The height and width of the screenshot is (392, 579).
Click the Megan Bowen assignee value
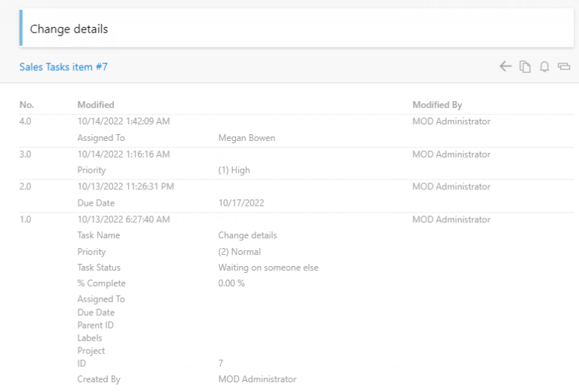click(x=247, y=138)
